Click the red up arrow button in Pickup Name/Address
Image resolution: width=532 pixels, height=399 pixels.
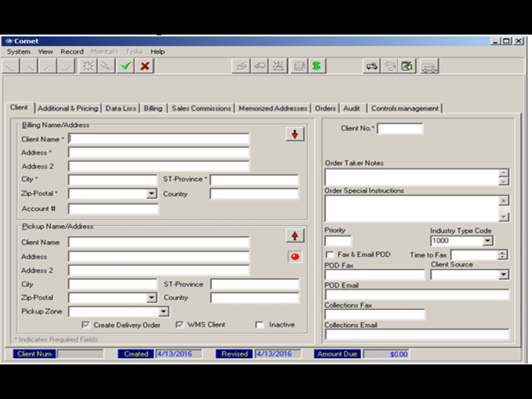pyautogui.click(x=295, y=236)
